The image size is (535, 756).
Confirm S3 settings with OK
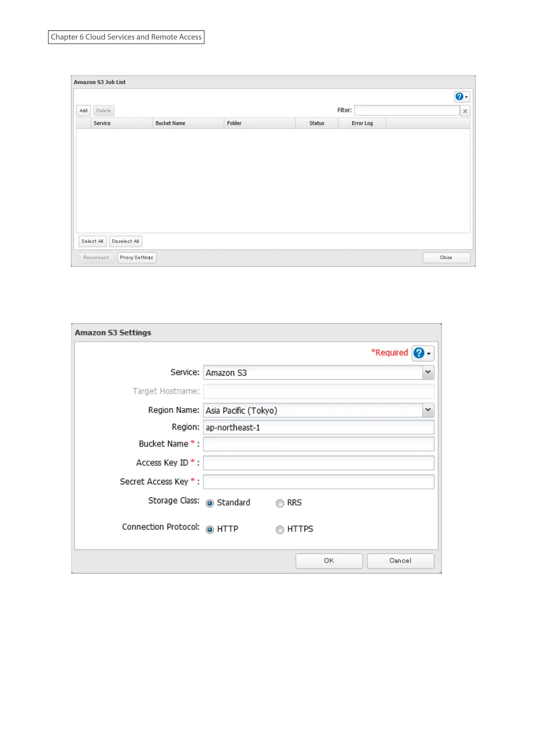pyautogui.click(x=329, y=561)
